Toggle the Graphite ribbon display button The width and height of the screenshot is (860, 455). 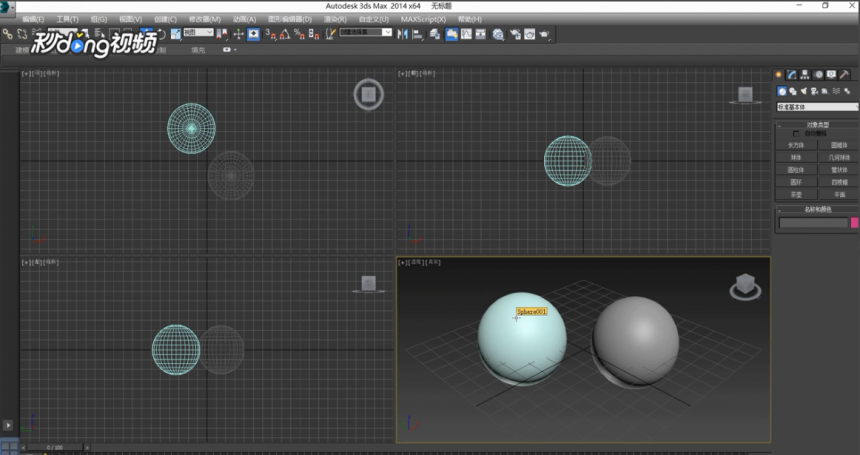(451, 34)
